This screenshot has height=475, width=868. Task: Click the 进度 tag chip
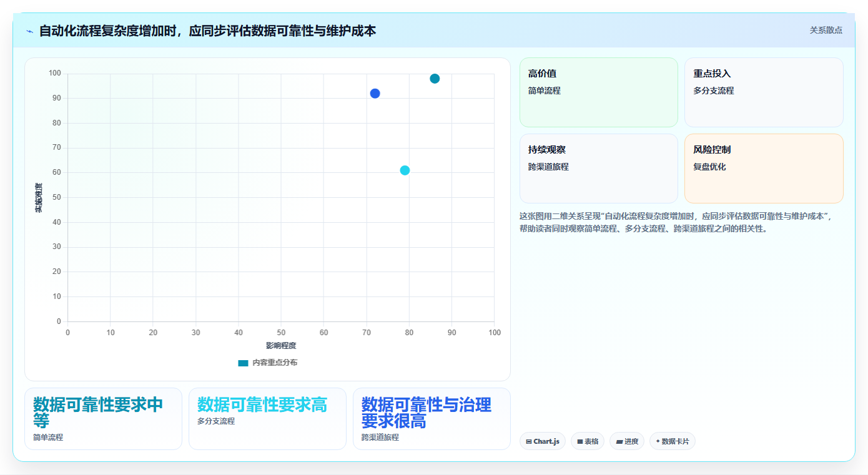pos(627,441)
